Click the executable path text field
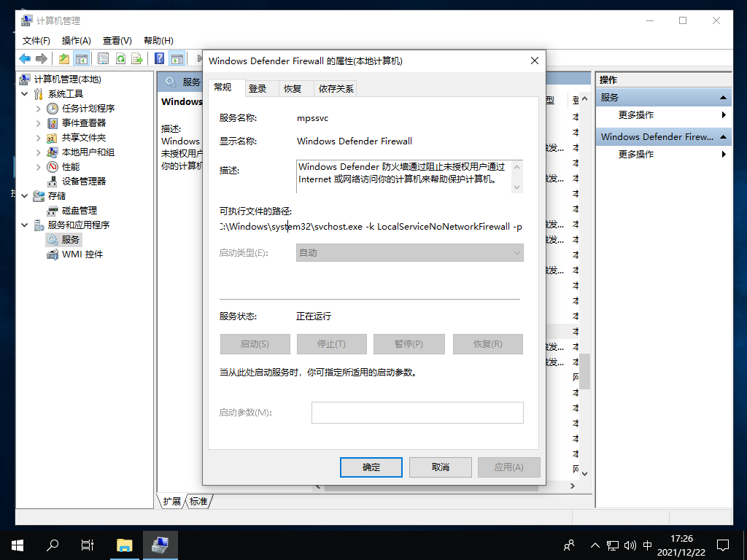 click(371, 227)
